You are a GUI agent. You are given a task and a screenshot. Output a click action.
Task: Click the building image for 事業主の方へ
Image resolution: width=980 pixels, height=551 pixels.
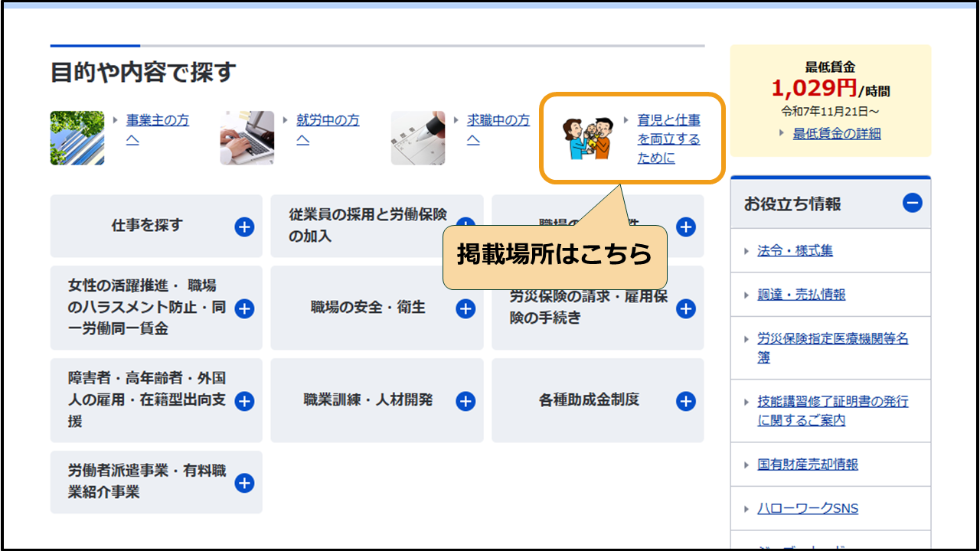tap(77, 138)
